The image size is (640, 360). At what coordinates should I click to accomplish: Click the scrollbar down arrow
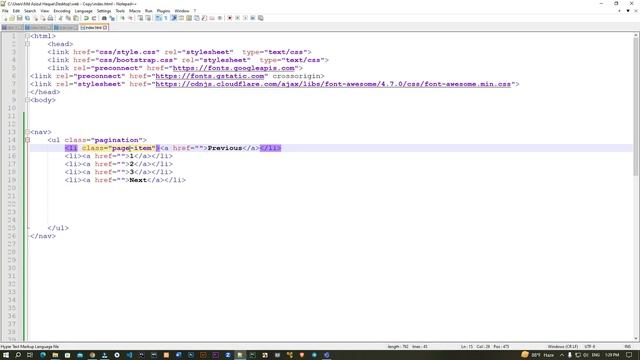click(x=636, y=339)
